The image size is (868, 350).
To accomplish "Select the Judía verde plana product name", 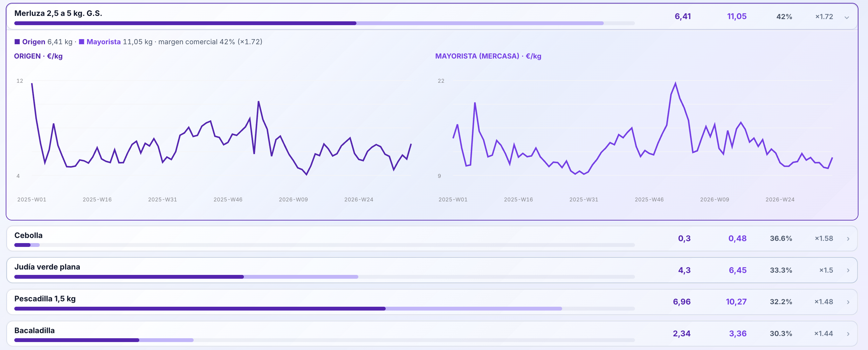I will [47, 267].
